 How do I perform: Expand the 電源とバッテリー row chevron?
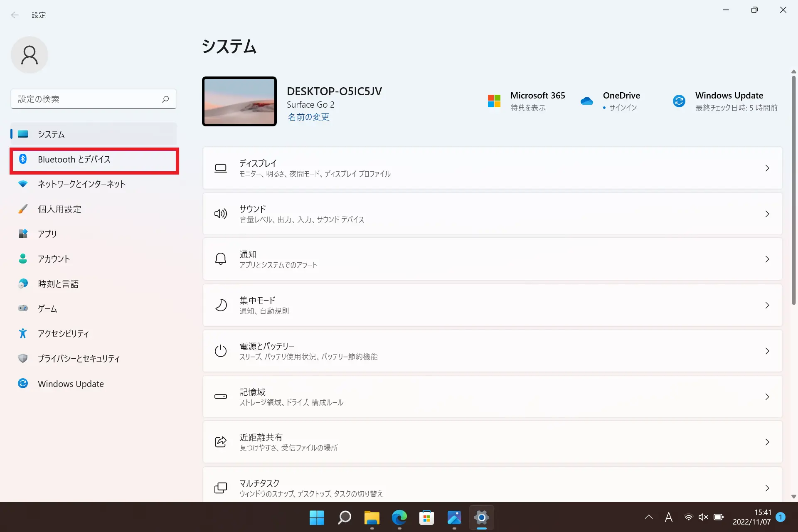pyautogui.click(x=767, y=351)
